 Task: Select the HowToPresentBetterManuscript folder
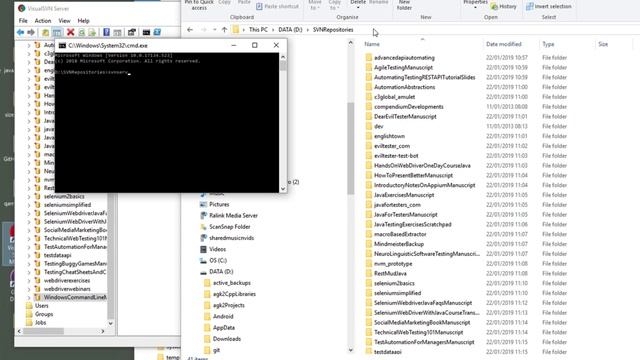[413, 176]
